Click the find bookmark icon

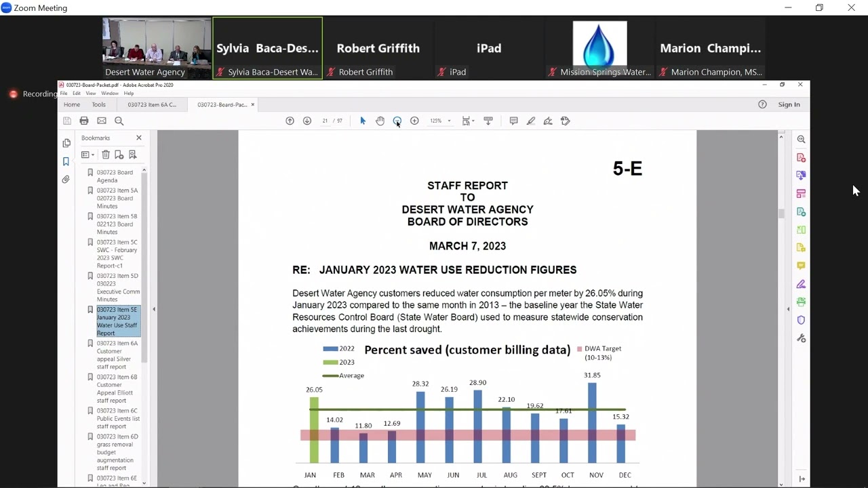(x=132, y=155)
